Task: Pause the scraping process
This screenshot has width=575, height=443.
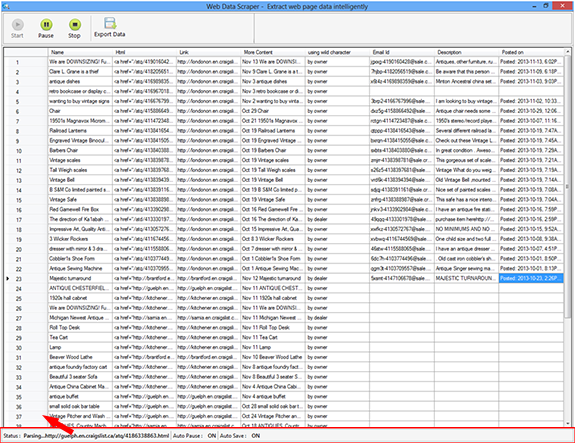Action: click(x=46, y=29)
